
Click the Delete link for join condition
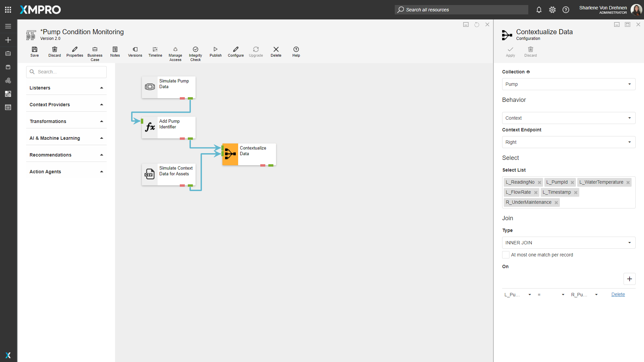tap(618, 295)
